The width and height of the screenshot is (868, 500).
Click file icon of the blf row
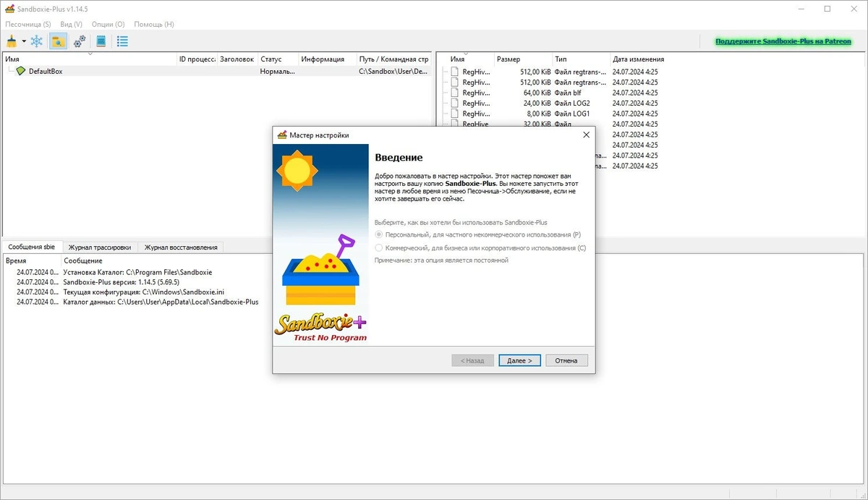tap(454, 93)
